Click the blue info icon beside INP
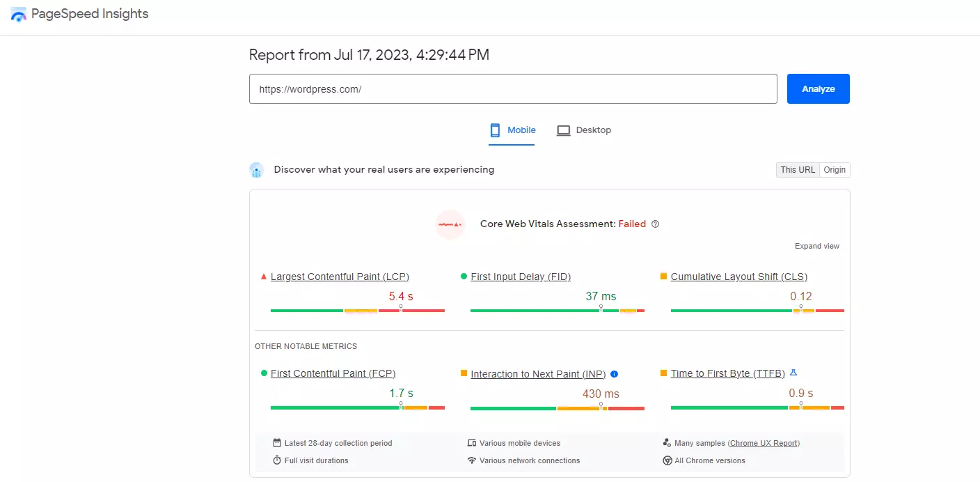 [614, 374]
